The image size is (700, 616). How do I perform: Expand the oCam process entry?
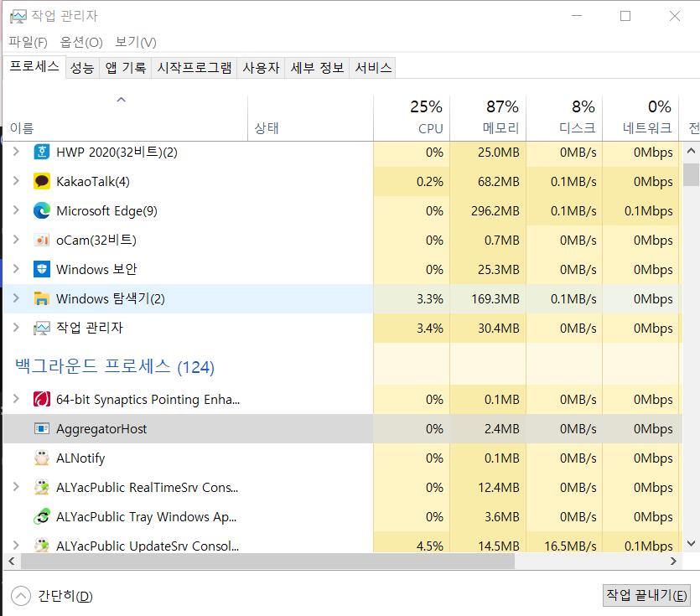[16, 239]
